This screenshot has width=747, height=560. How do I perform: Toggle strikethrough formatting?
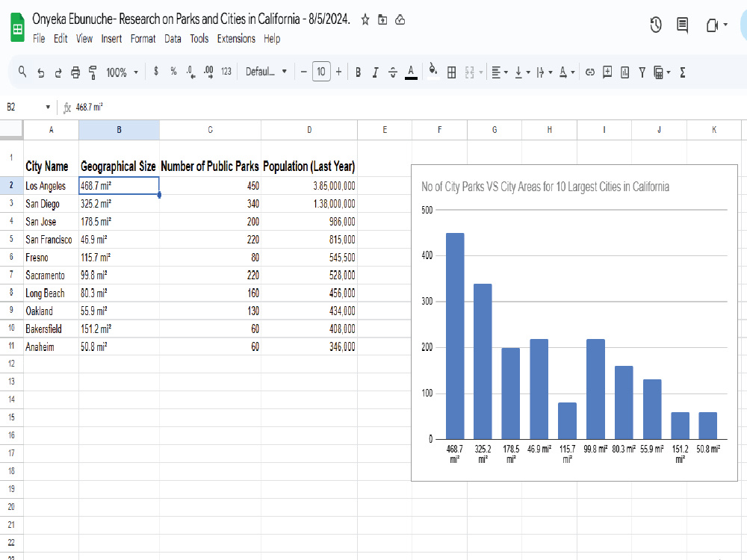click(392, 72)
